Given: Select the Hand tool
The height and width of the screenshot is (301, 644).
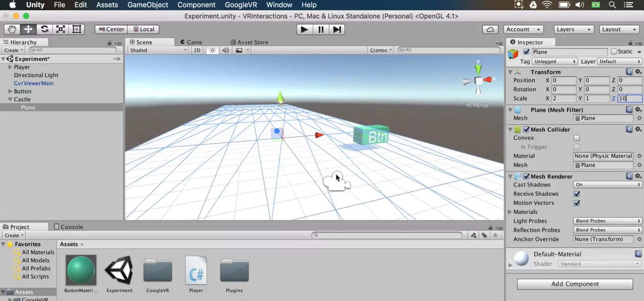Looking at the screenshot, I should pos(12,29).
